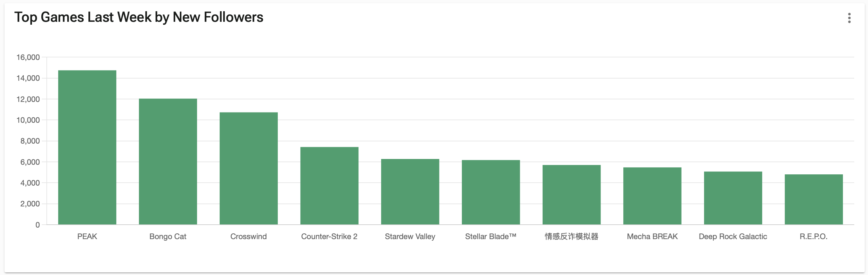Click the Deep Rock Galactic bar
868x275 pixels.
[733, 198]
